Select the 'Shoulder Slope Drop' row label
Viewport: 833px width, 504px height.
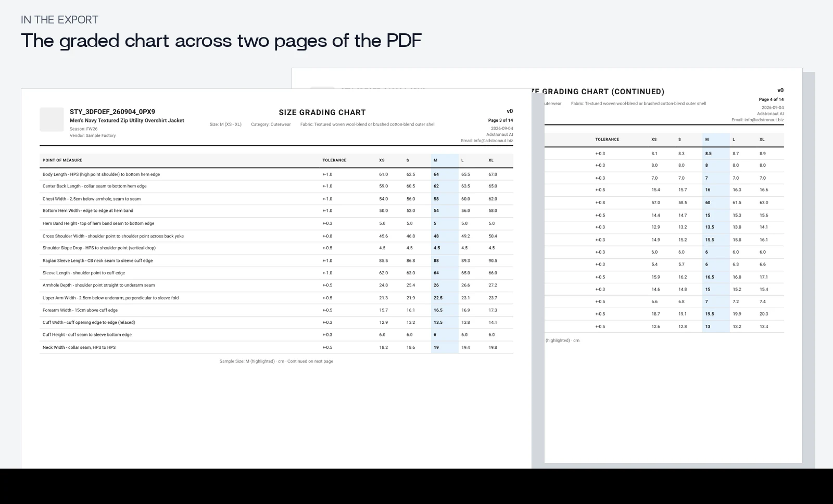(x=99, y=248)
